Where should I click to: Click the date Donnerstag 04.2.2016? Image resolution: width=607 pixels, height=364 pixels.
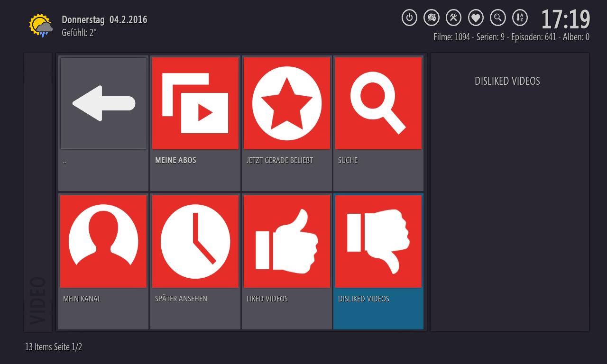point(104,20)
